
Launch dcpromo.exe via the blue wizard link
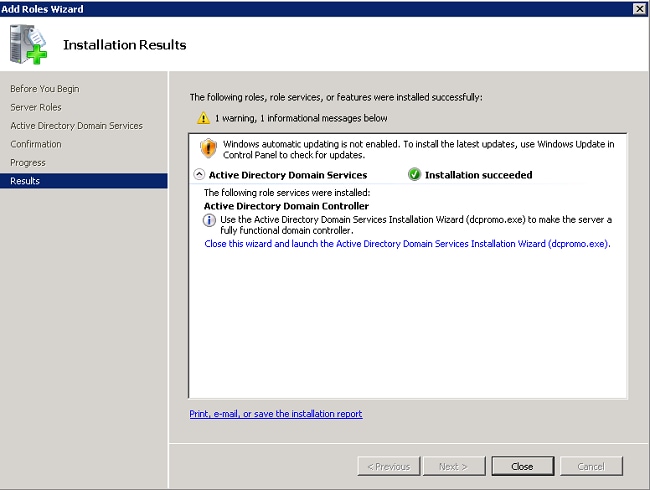[x=407, y=244]
